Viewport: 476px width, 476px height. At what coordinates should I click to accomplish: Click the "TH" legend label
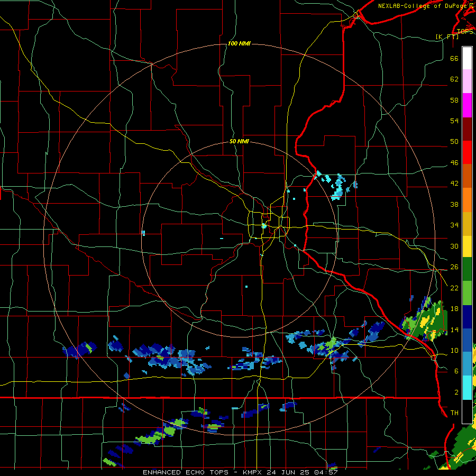[x=454, y=413]
